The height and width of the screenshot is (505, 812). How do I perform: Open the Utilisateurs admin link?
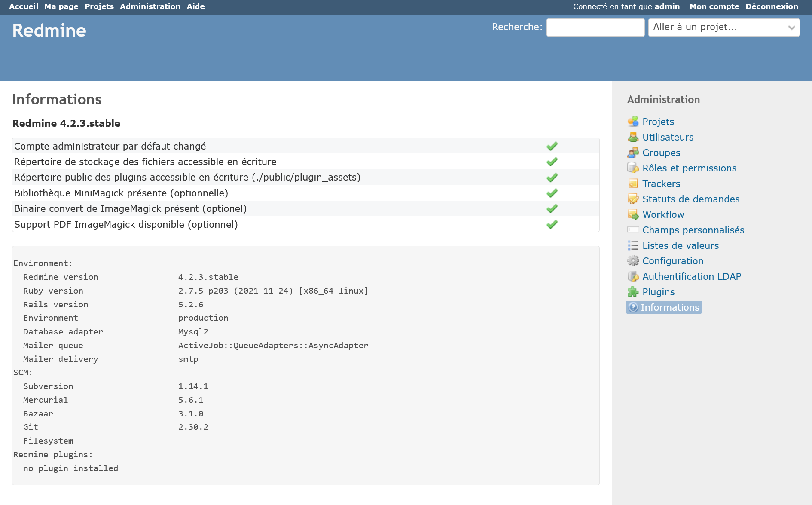pyautogui.click(x=668, y=137)
